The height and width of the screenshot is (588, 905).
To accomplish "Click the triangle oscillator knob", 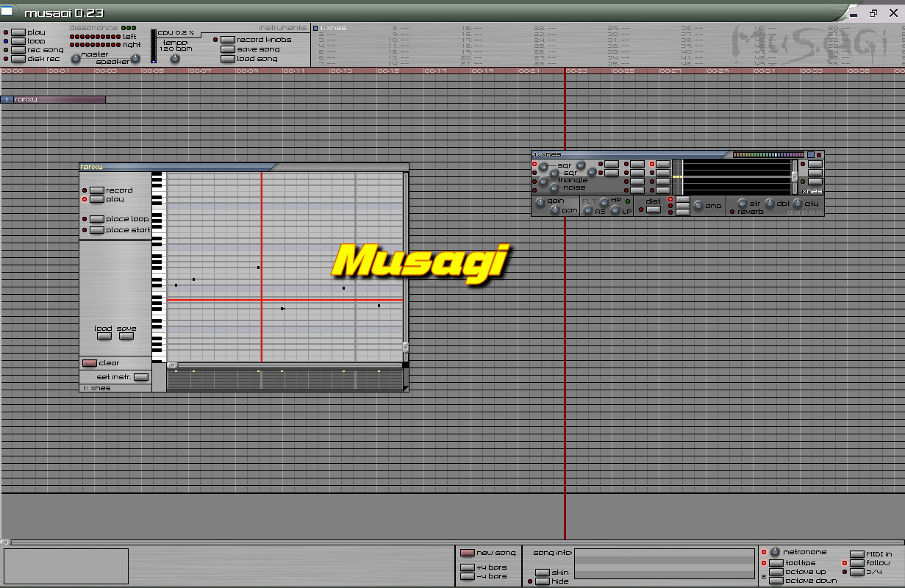I will coord(543,181).
